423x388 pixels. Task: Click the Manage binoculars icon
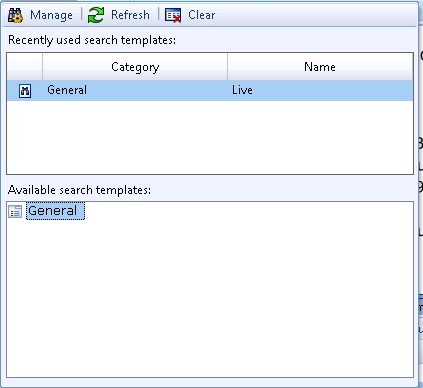coord(15,15)
